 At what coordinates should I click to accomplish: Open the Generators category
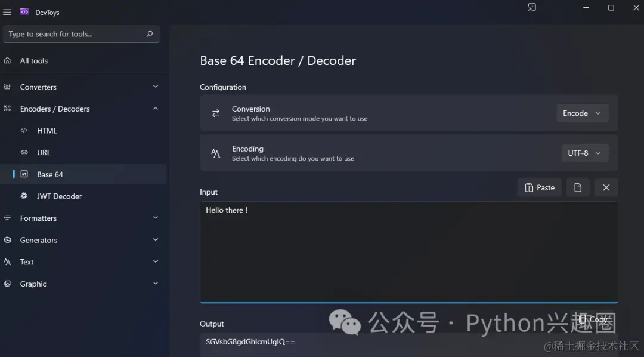click(x=84, y=240)
